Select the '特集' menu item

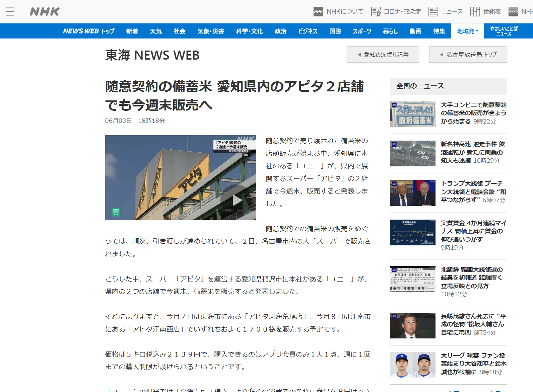(439, 31)
